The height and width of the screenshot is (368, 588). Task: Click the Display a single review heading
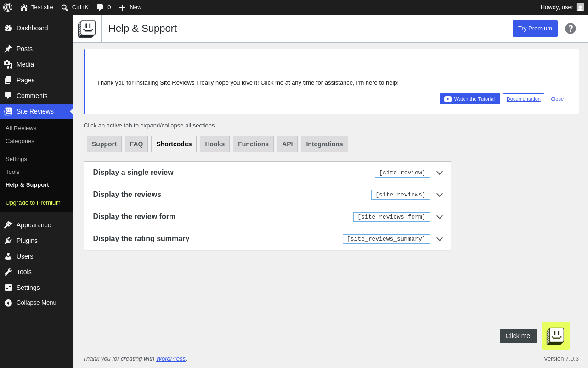[133, 172]
